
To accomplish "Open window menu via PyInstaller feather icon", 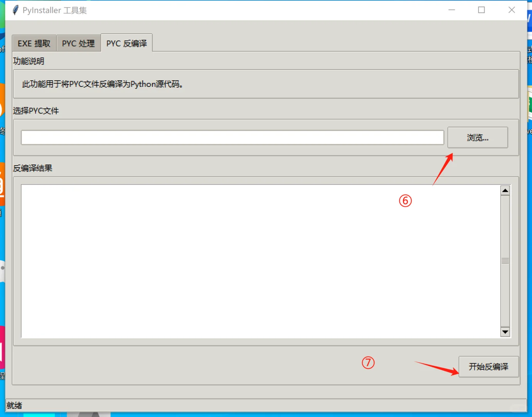I will click(15, 10).
